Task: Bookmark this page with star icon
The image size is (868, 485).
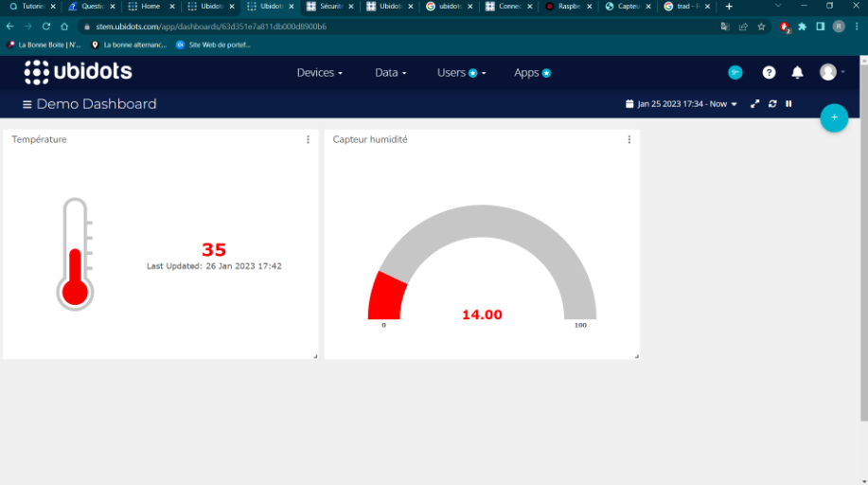Action: click(x=761, y=27)
